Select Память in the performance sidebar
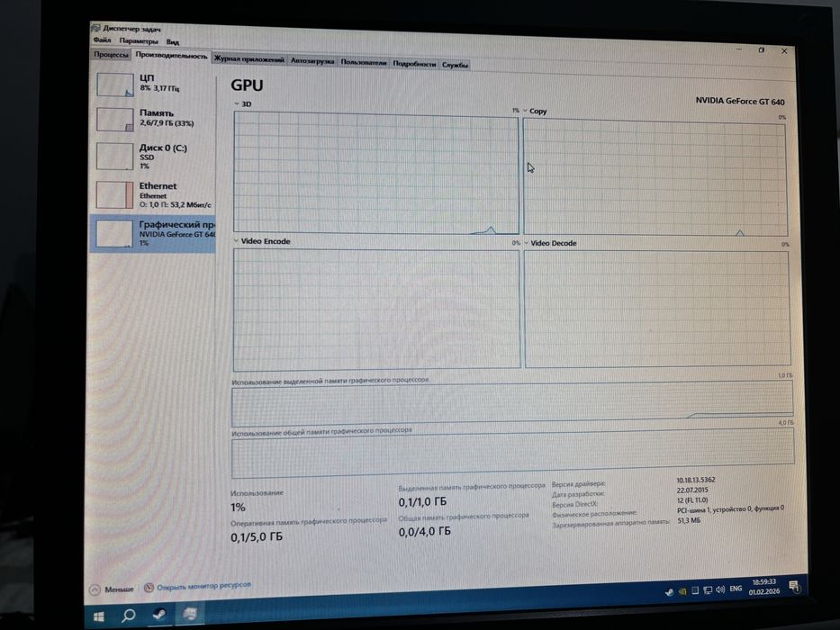This screenshot has height=630, width=840. [x=153, y=119]
